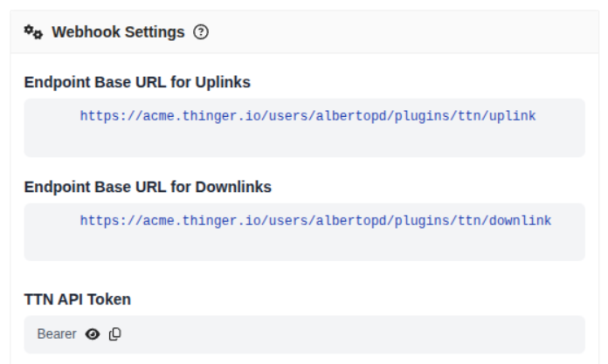
Task: Copy the TTN API token to clipboard
Action: click(x=115, y=334)
